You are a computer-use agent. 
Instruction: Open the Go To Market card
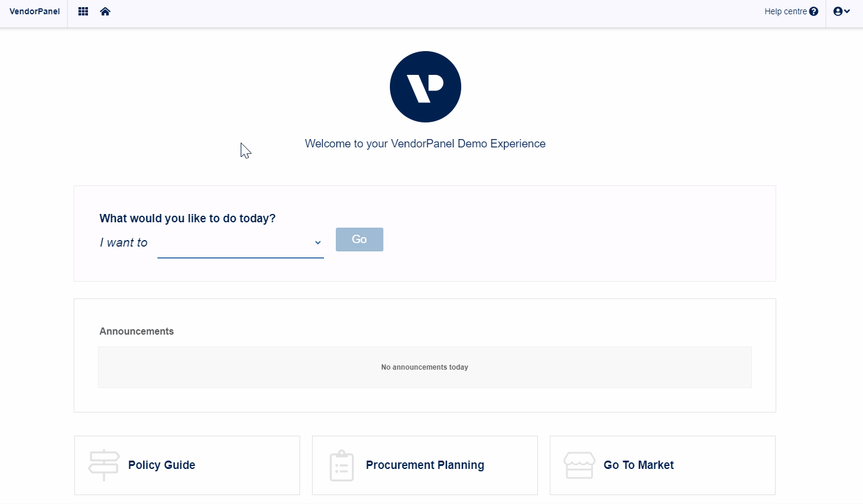[663, 465]
